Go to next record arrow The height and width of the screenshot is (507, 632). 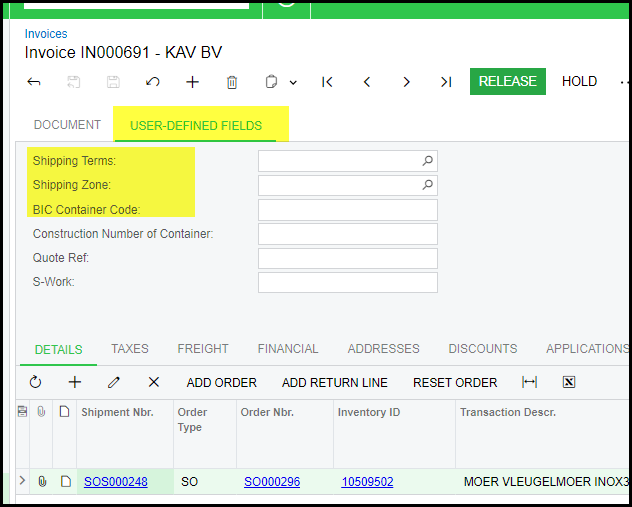406,82
